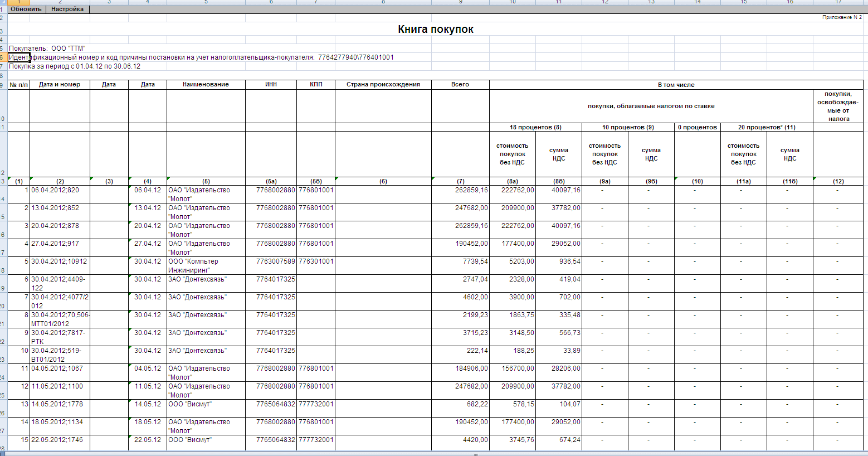Click the "10 процентов (9)" header
868x456 pixels.
pos(628,127)
